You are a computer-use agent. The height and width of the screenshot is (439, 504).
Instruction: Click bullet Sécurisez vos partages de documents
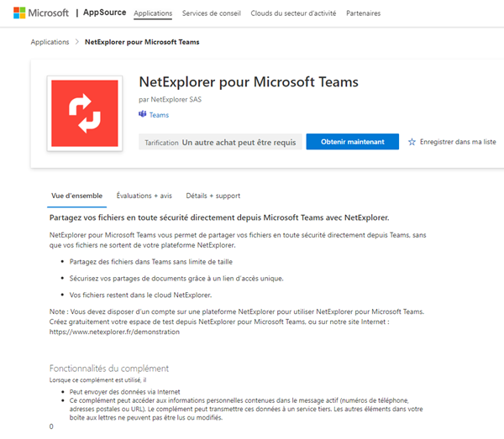pyautogui.click(x=176, y=279)
